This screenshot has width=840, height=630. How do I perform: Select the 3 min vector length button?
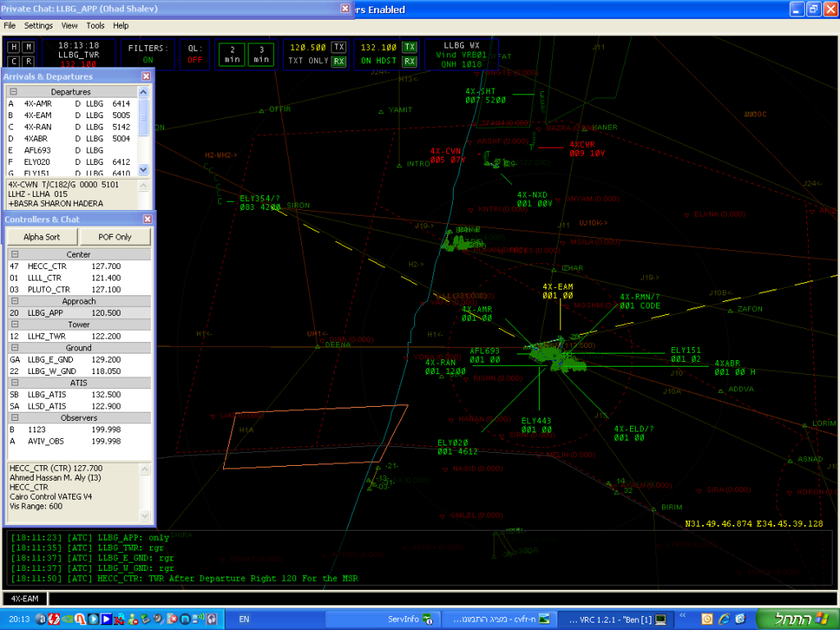coord(261,54)
